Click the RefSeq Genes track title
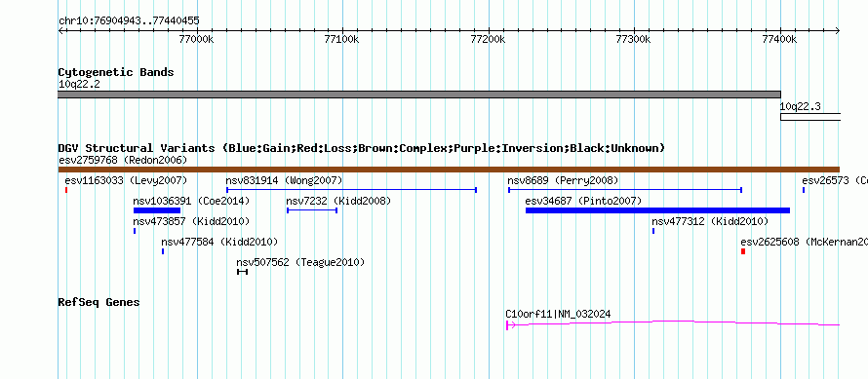The image size is (868, 379). tap(99, 303)
